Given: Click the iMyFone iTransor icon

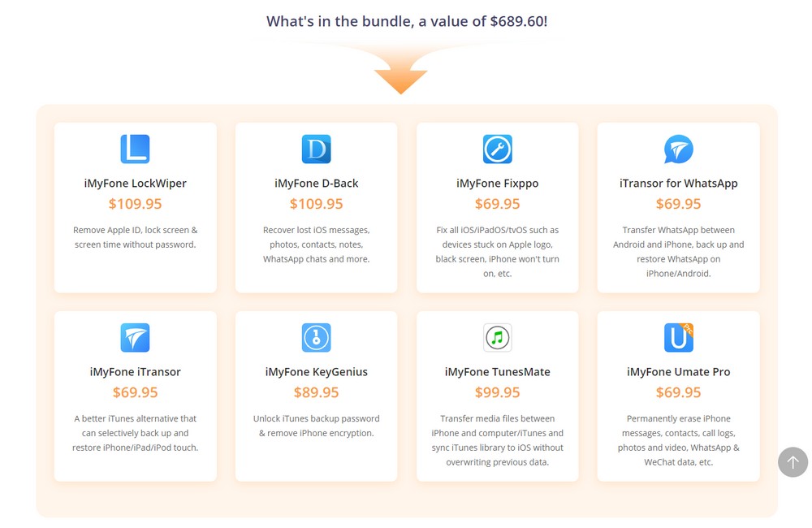Looking at the screenshot, I should [135, 338].
